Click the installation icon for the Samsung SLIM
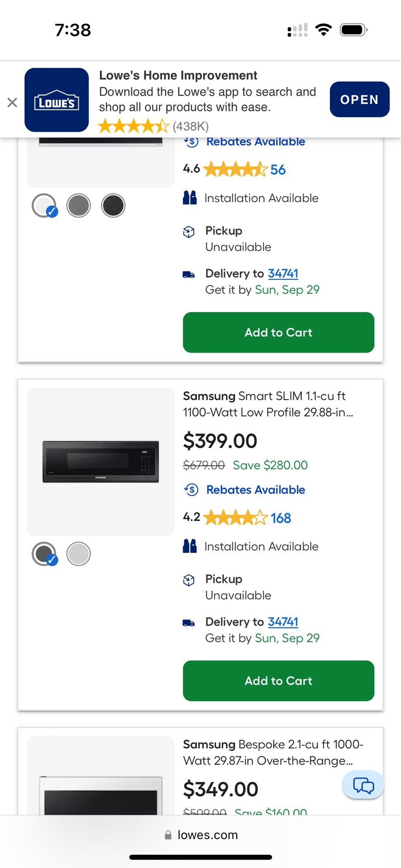 (190, 546)
